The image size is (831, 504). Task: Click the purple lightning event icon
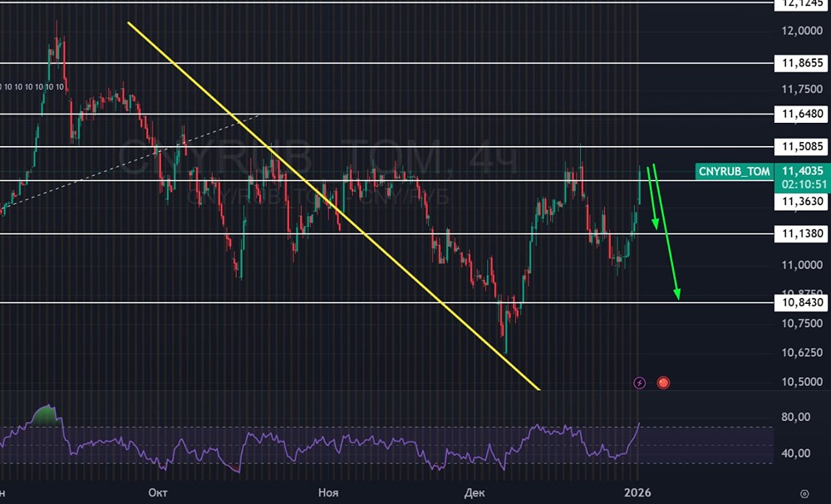[x=640, y=383]
